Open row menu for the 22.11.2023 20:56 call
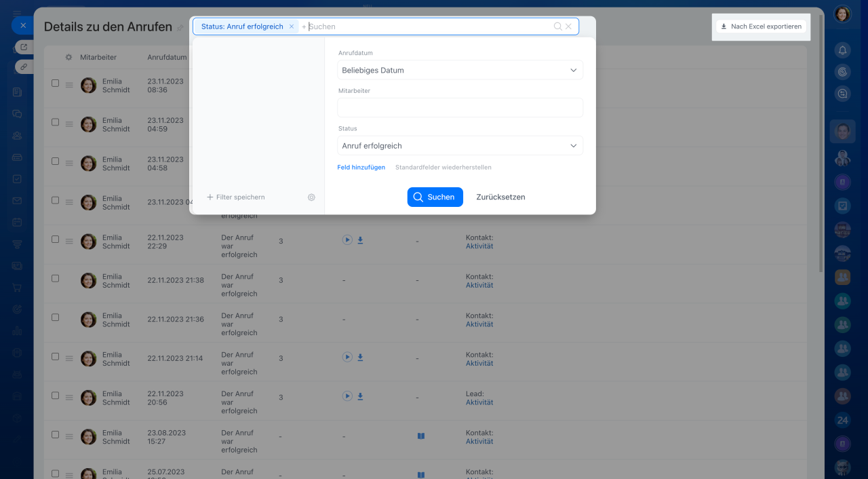This screenshot has height=479, width=868. pos(68,398)
